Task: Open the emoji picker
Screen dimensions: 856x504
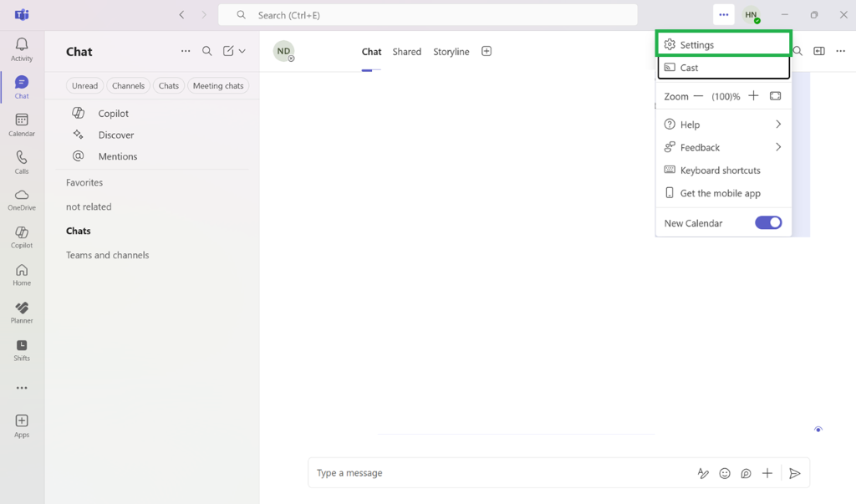Action: click(725, 473)
